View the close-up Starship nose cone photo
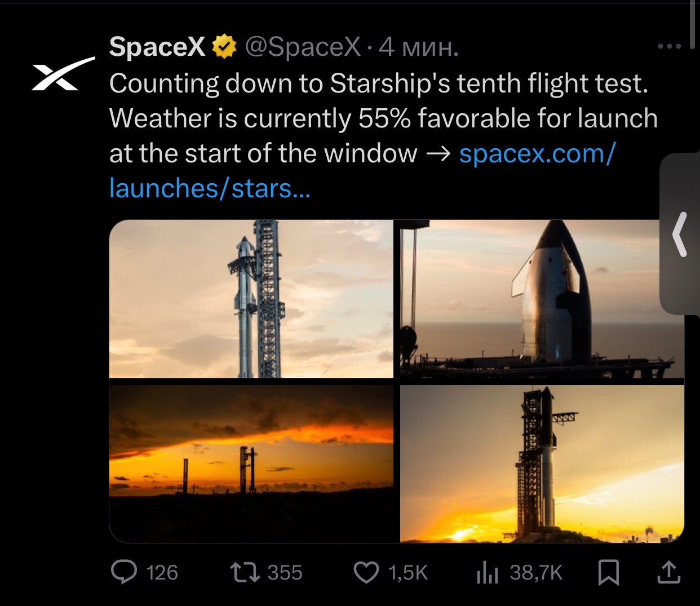The height and width of the screenshot is (606, 700). (x=542, y=299)
